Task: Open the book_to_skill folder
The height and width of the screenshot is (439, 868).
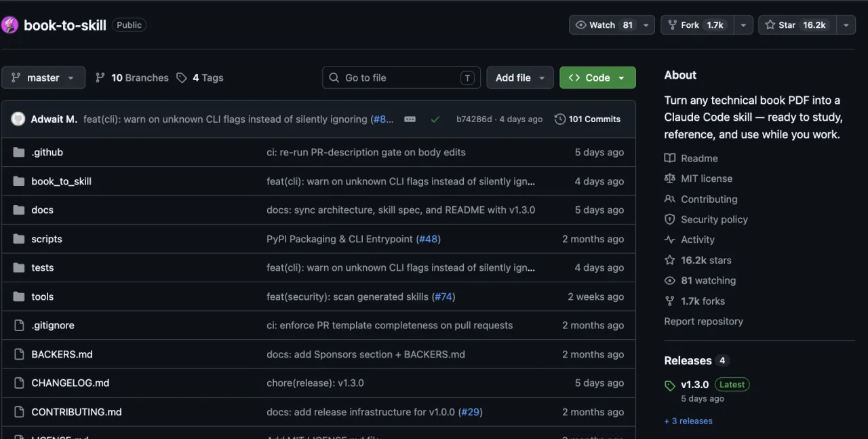Action: pyautogui.click(x=61, y=181)
